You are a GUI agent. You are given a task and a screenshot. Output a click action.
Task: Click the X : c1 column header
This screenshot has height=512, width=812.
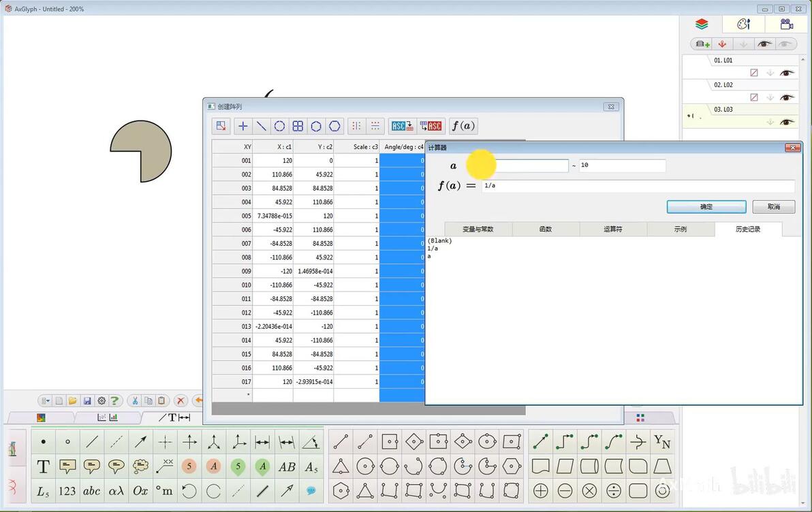coord(273,147)
